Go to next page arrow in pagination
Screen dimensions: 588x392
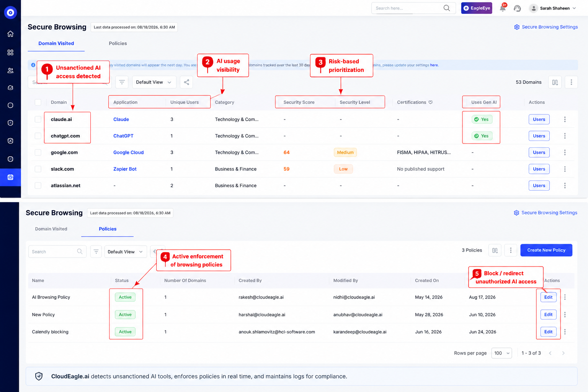tap(563, 353)
